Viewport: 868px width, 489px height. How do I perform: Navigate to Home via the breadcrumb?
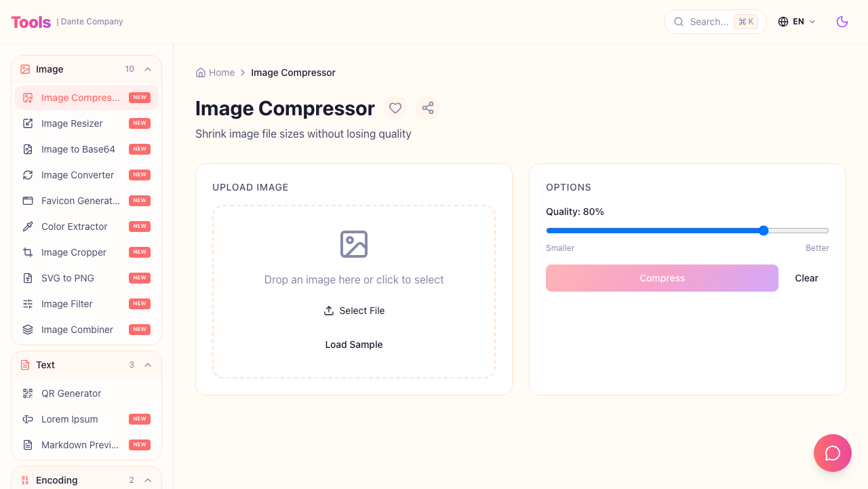pos(222,73)
